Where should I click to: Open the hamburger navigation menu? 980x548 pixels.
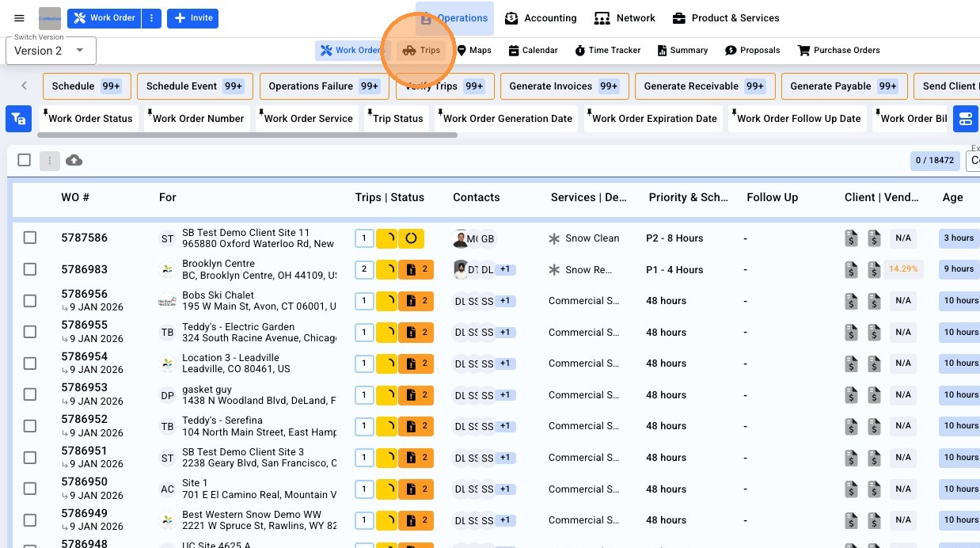(x=20, y=18)
